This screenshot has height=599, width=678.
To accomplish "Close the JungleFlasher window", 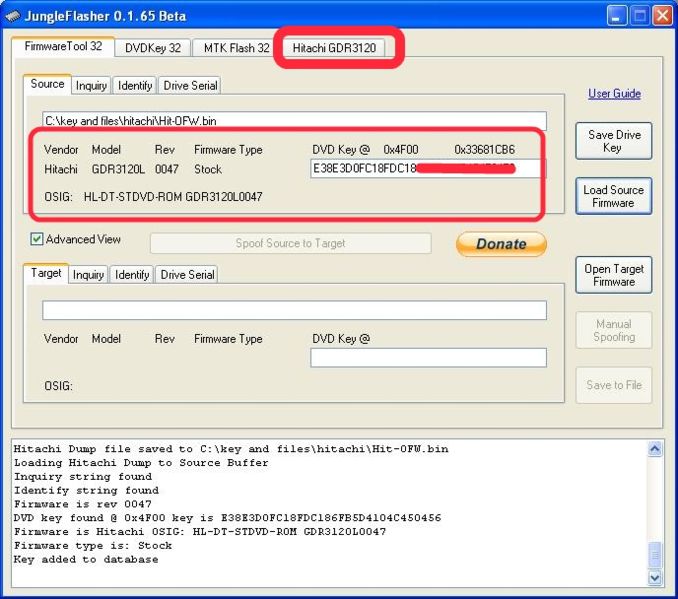I will [x=662, y=16].
